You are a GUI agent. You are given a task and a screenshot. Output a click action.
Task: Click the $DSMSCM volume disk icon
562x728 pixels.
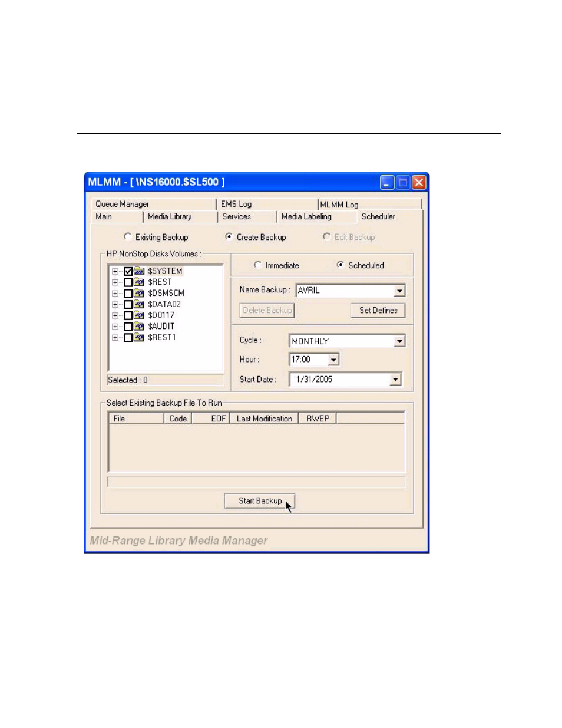(x=139, y=293)
